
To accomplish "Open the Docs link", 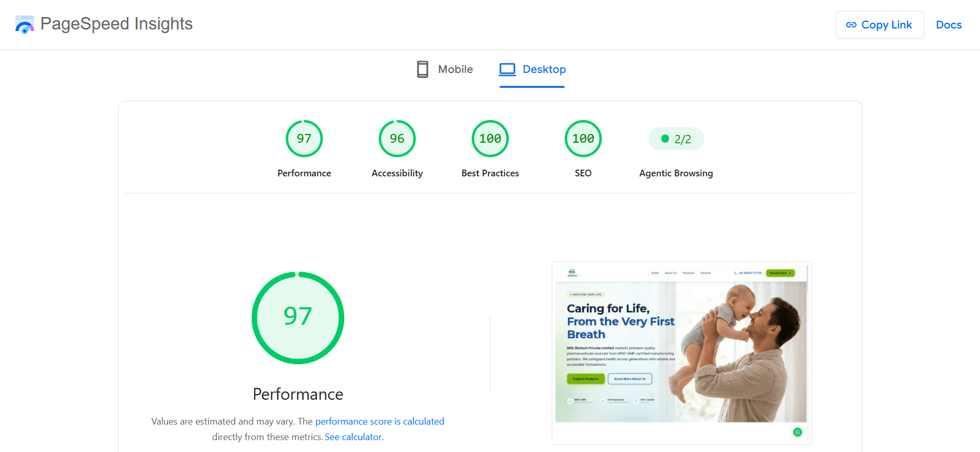I will (x=948, y=25).
